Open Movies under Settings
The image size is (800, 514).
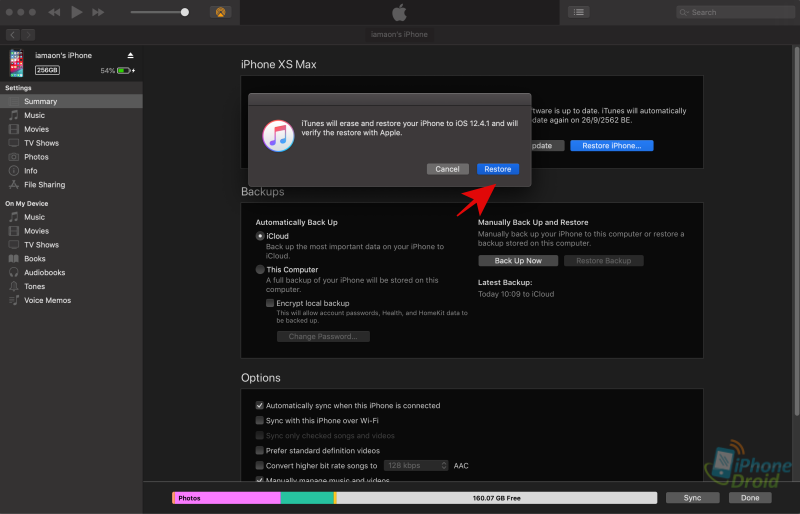pyautogui.click(x=71, y=129)
